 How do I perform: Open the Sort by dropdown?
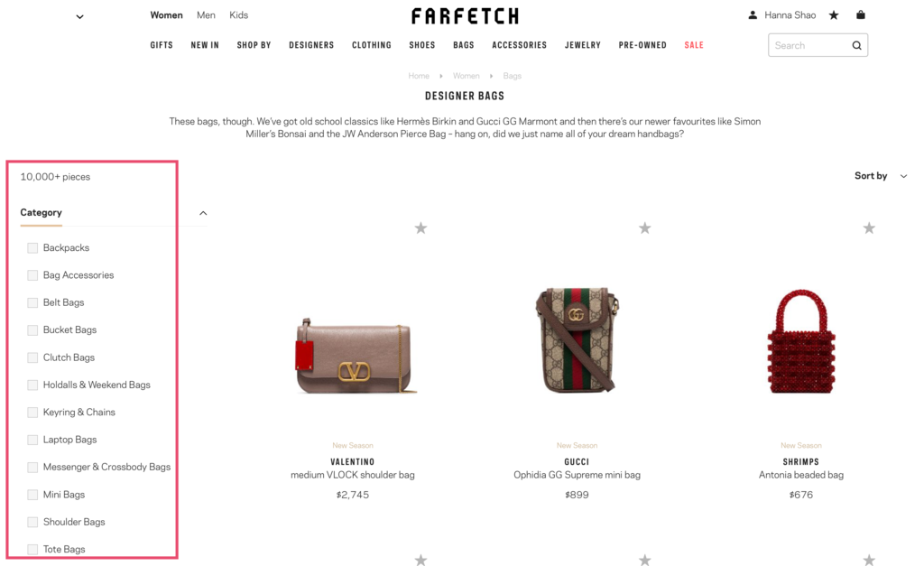pyautogui.click(x=881, y=176)
